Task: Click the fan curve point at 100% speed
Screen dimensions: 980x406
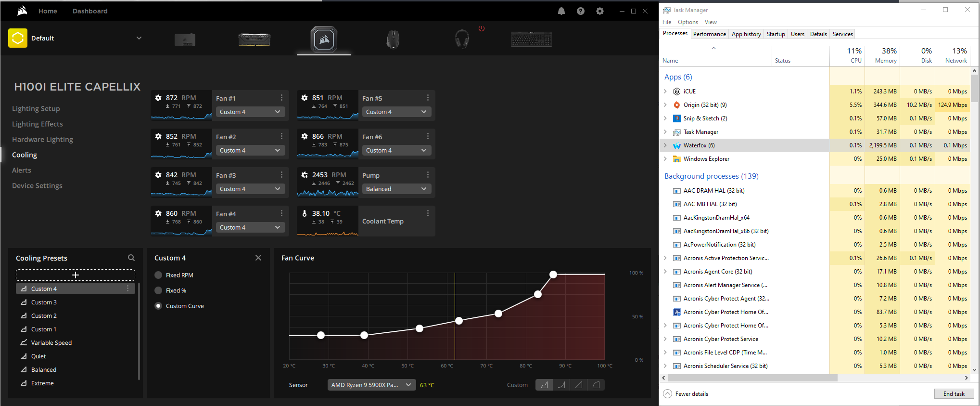Action: click(x=553, y=275)
